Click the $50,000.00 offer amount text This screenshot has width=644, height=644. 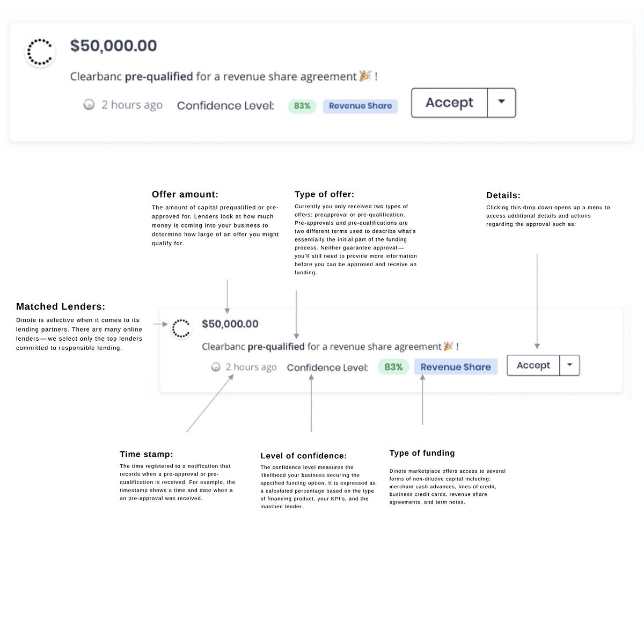pos(114,46)
